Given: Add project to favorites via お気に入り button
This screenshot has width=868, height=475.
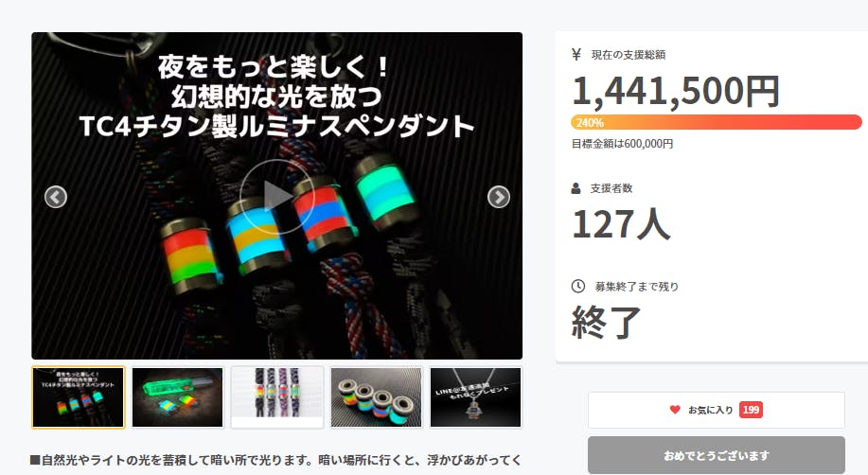Looking at the screenshot, I should (717, 410).
